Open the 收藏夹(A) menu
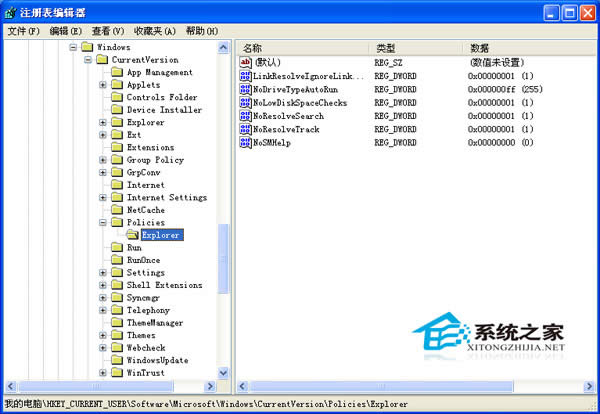This screenshot has height=414, width=600. (x=155, y=31)
